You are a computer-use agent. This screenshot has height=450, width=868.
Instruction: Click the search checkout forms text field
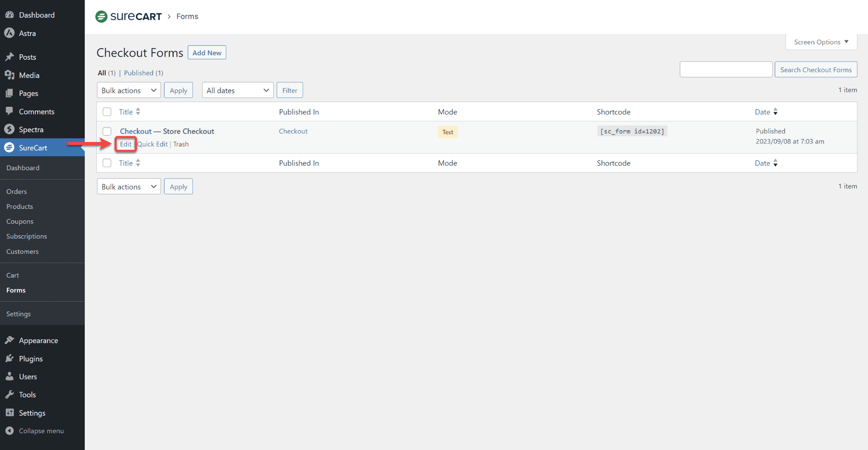(x=726, y=69)
